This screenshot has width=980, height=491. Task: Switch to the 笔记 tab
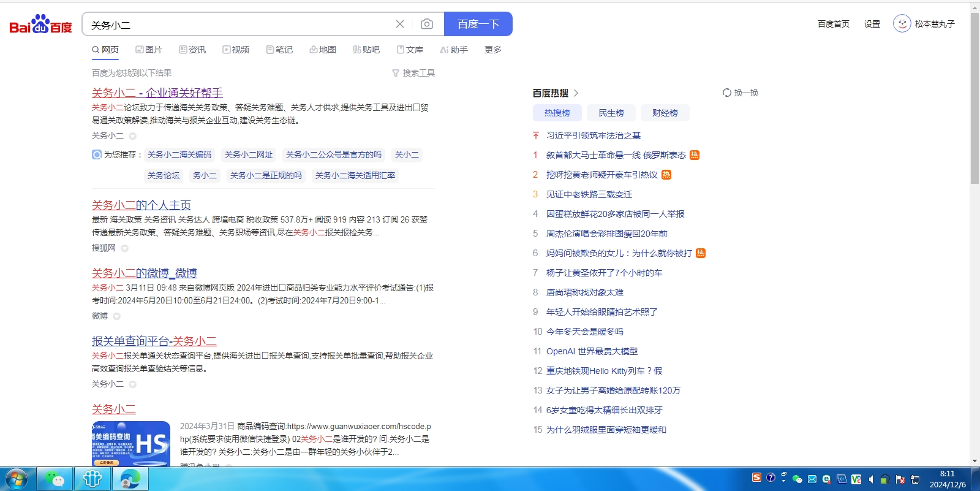(x=279, y=50)
